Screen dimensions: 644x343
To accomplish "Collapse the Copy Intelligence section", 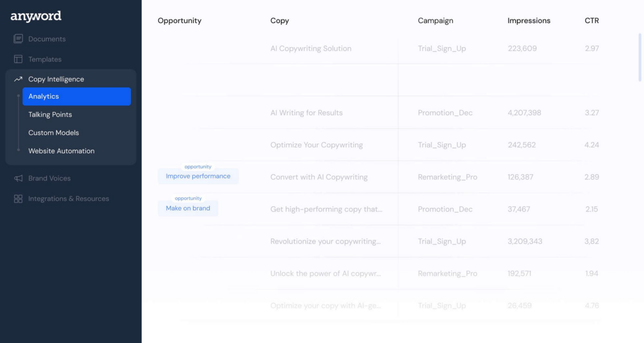I will click(x=56, y=79).
